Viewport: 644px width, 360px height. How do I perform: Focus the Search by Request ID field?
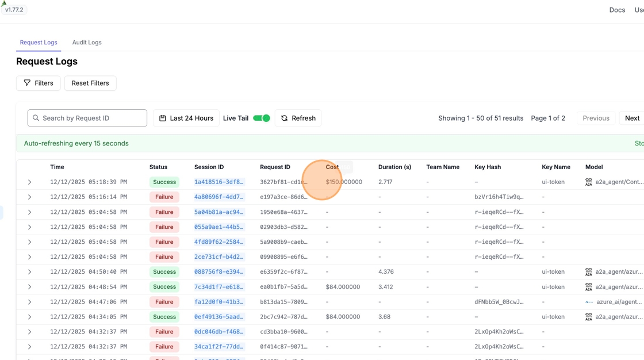pos(87,118)
